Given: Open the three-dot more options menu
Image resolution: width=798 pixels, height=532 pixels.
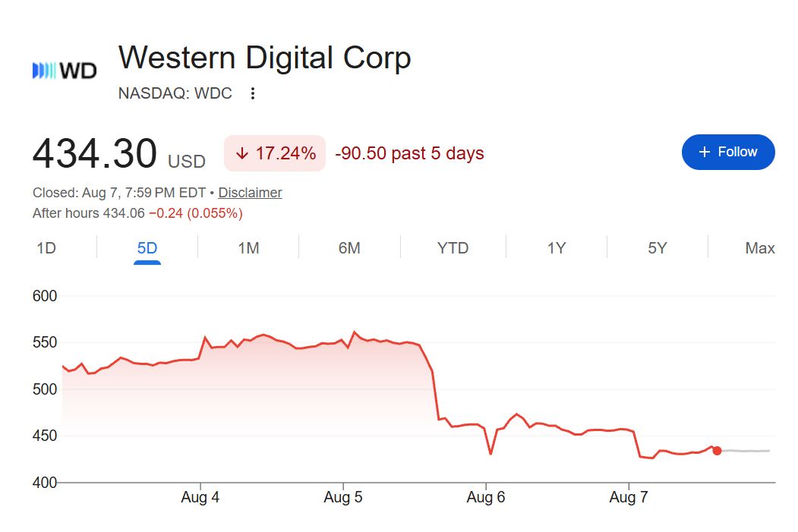Looking at the screenshot, I should 252,93.
